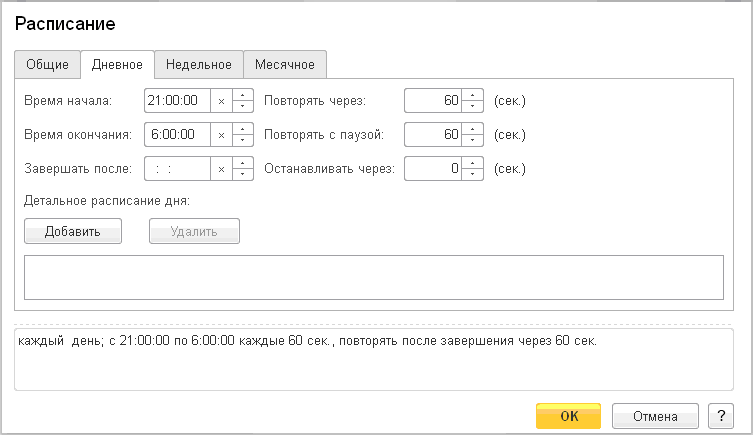Increase Останавливать через value with up arrow
Screen dimensions: 753x435
pos(473,163)
